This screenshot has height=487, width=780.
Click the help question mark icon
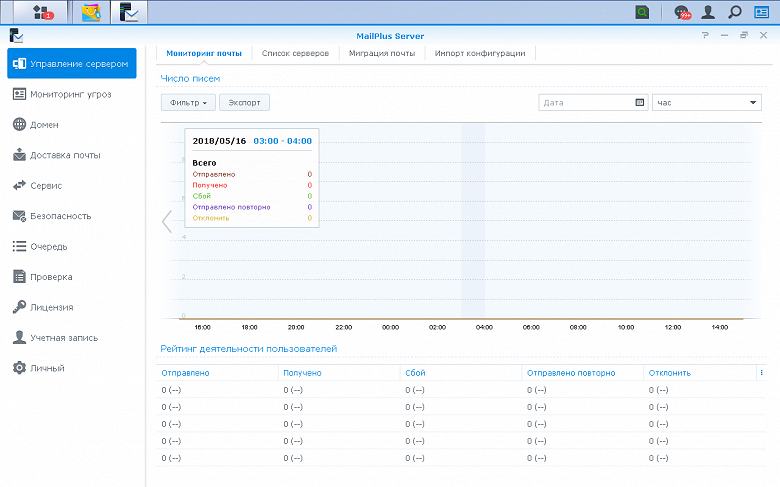tap(705, 35)
